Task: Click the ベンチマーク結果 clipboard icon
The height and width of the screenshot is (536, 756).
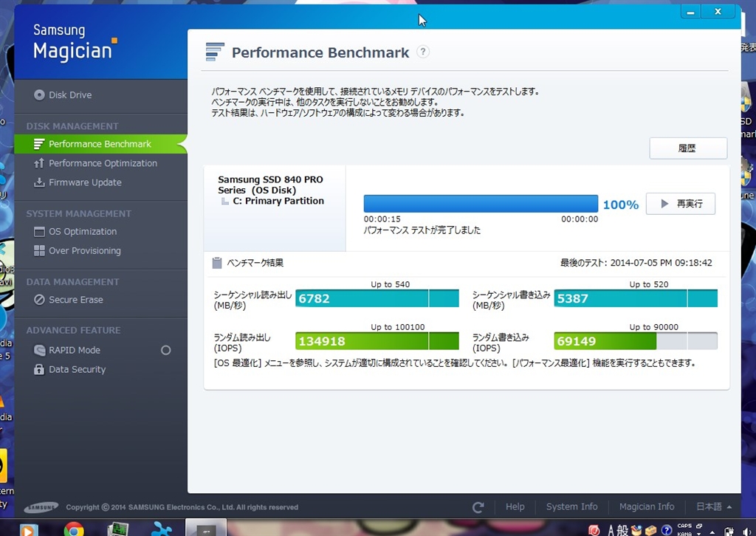Action: tap(217, 263)
